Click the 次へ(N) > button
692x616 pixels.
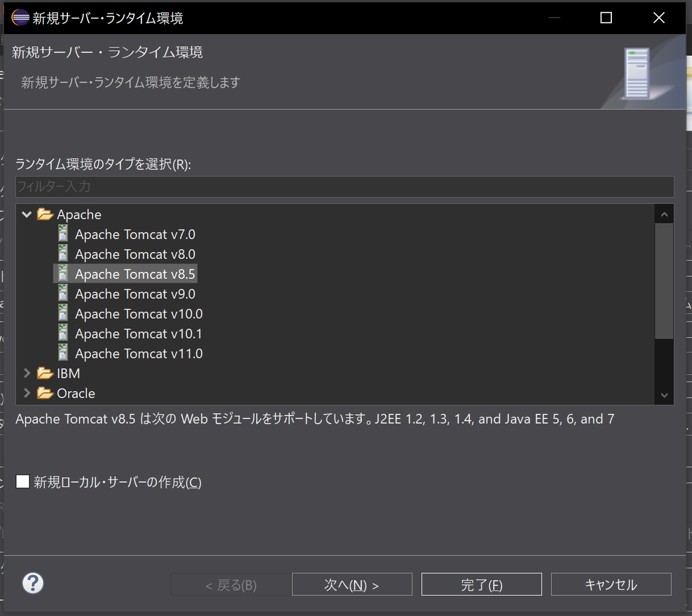click(x=352, y=584)
